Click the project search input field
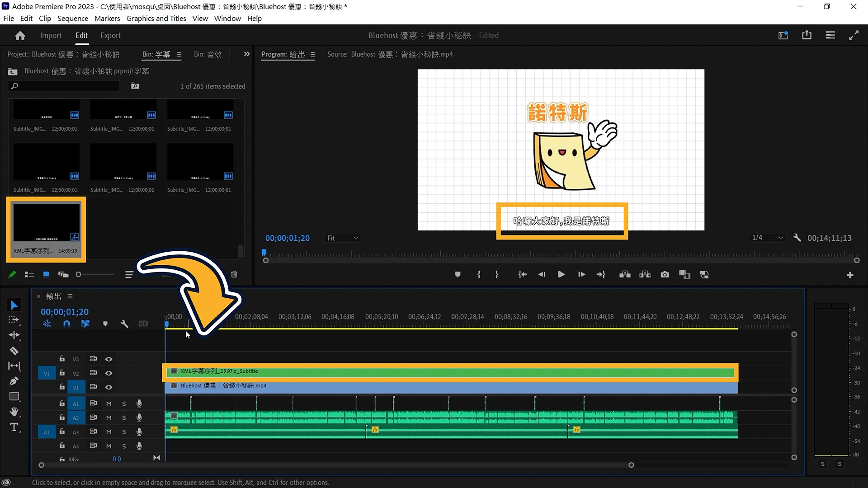The image size is (868, 488). click(64, 86)
